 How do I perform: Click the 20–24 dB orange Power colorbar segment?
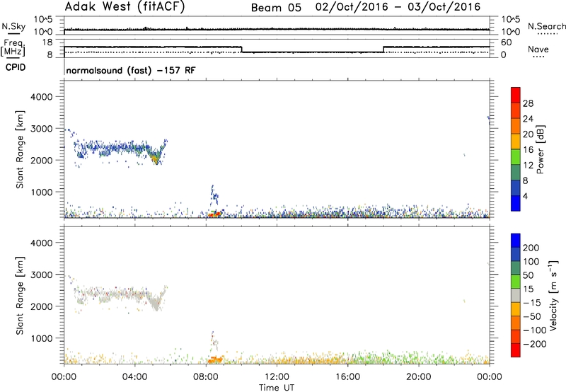tap(516, 126)
